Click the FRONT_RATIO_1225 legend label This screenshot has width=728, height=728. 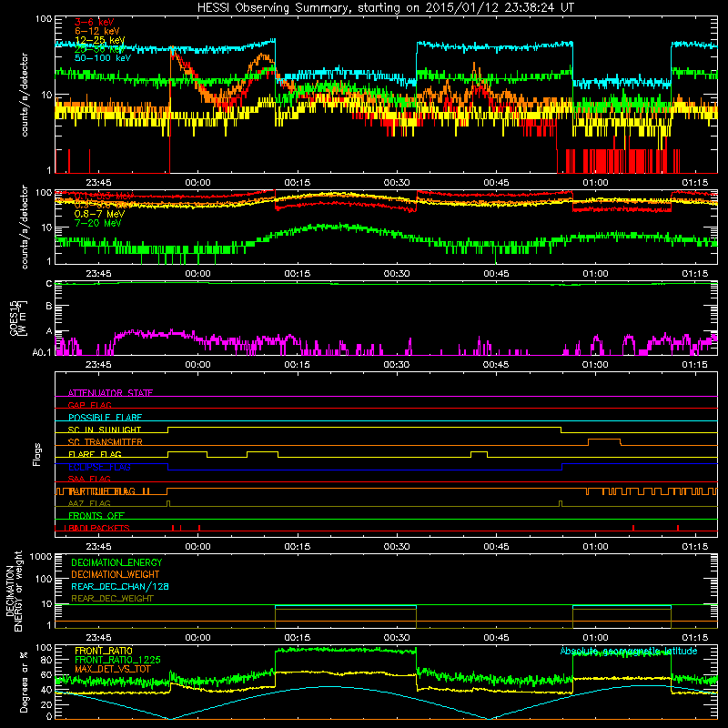click(117, 660)
